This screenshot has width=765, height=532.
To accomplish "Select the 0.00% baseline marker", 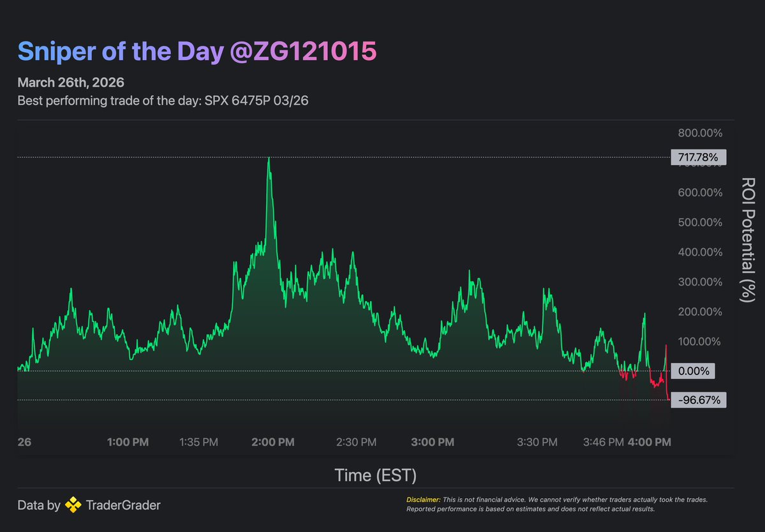I will 692,371.
